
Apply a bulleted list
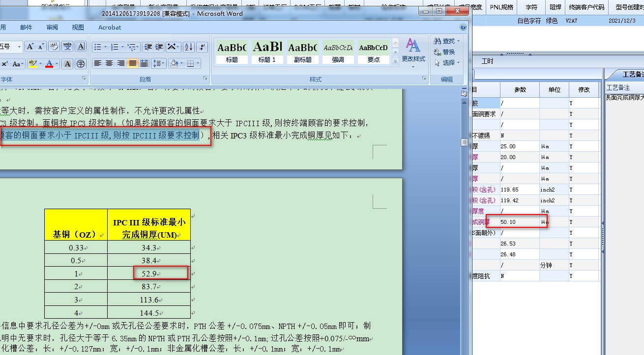97,47
